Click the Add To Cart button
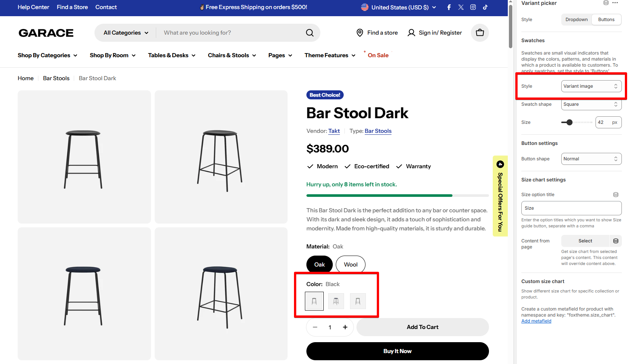 click(x=422, y=327)
